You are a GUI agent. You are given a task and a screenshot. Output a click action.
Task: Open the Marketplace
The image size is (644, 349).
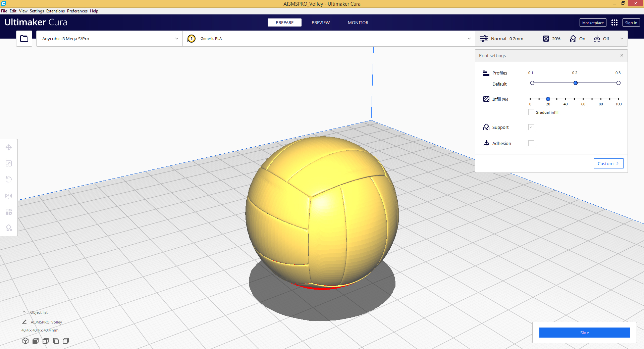click(x=593, y=22)
